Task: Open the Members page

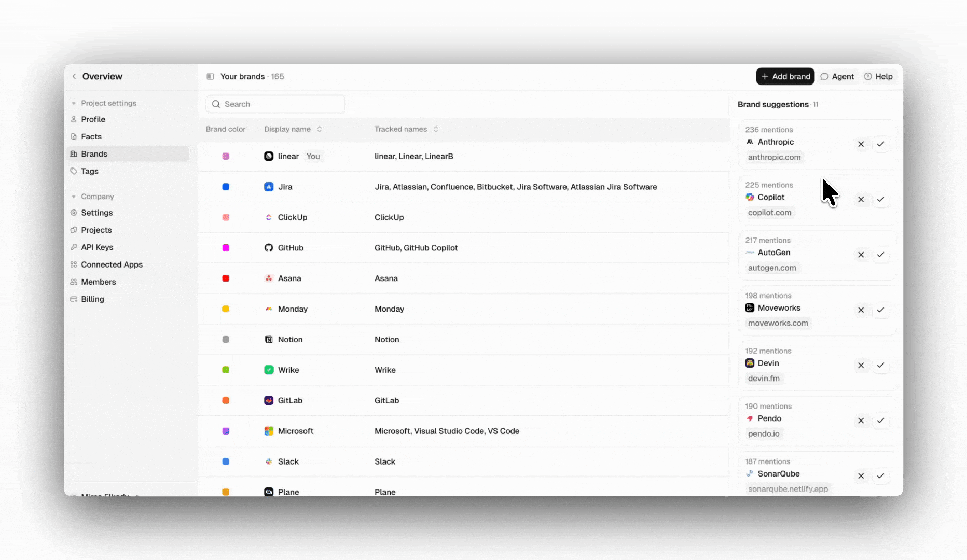Action: point(128,282)
